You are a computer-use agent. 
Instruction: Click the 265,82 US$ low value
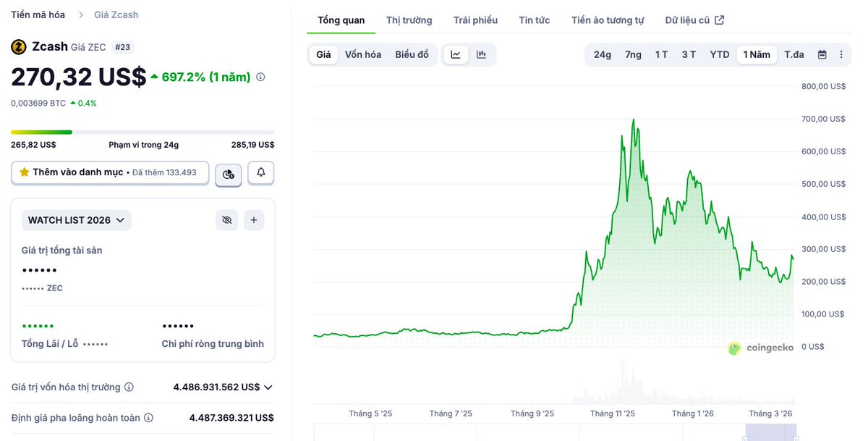[x=33, y=145]
